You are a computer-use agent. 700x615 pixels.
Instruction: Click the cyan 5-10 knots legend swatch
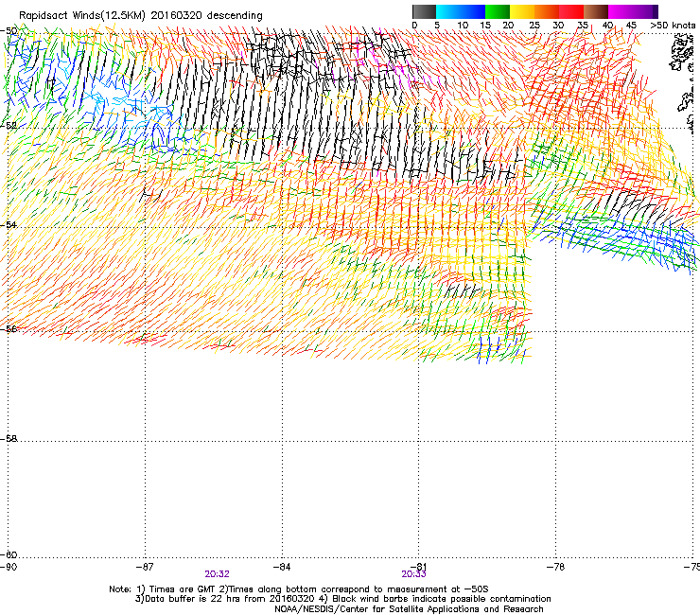click(448, 11)
